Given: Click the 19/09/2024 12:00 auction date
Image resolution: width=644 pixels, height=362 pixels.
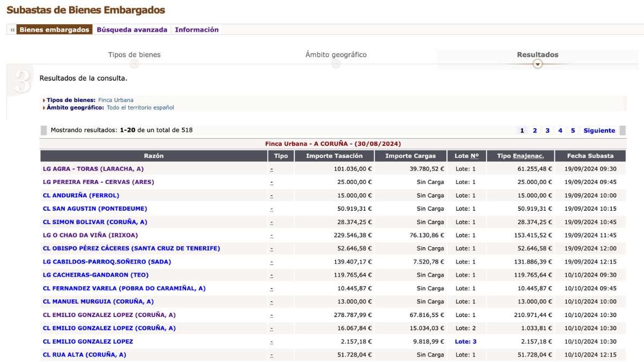Looking at the screenshot, I should coord(590,248).
